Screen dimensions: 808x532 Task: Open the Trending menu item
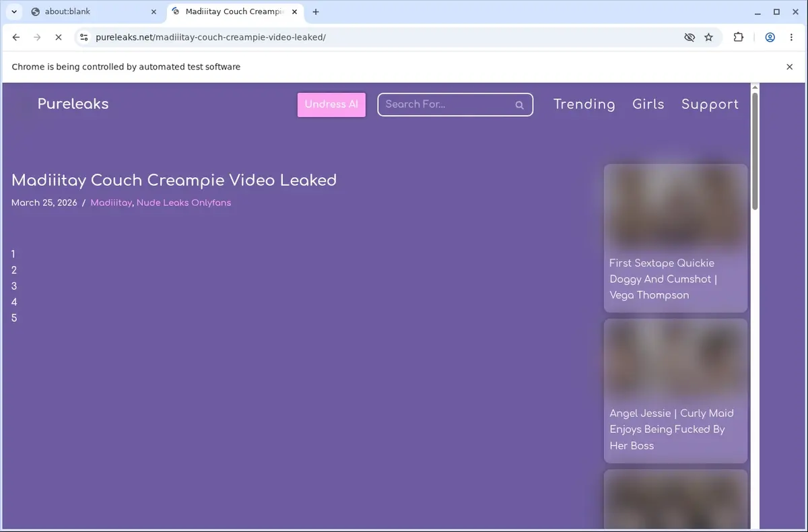coord(584,104)
